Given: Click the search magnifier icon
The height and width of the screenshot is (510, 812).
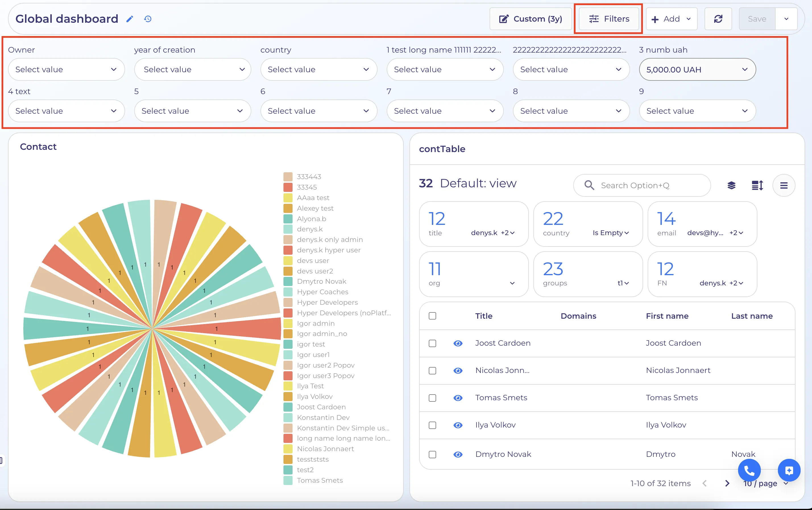Looking at the screenshot, I should click(x=589, y=185).
